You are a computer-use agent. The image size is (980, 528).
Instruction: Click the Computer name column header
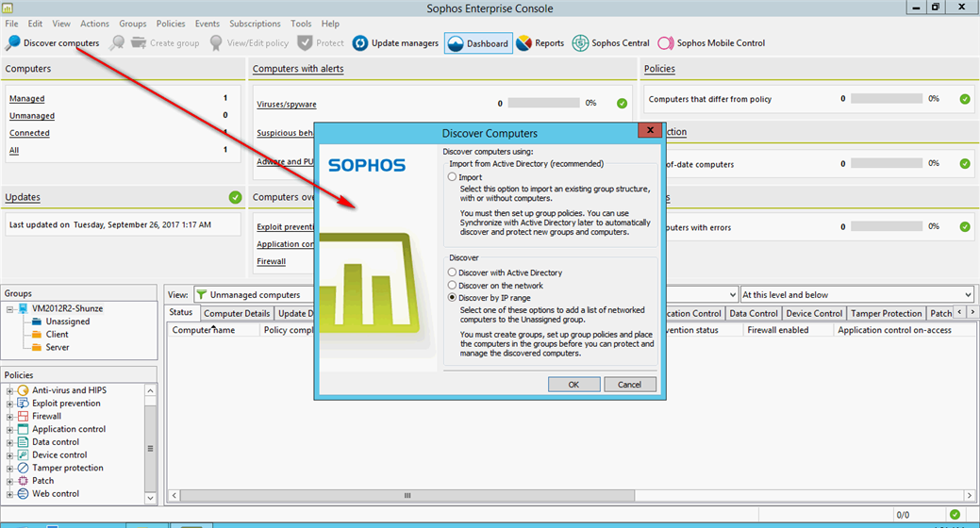(212, 330)
